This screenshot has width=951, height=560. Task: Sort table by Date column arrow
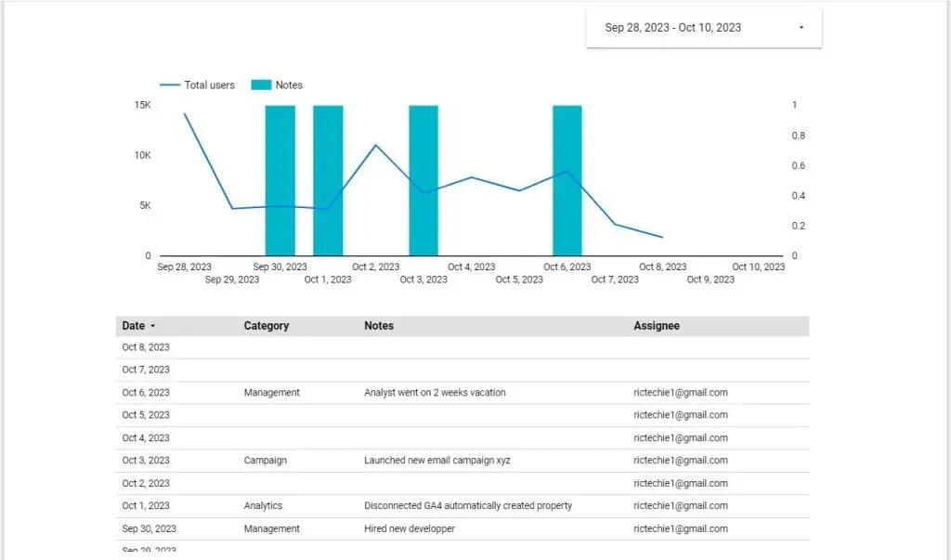coord(152,326)
